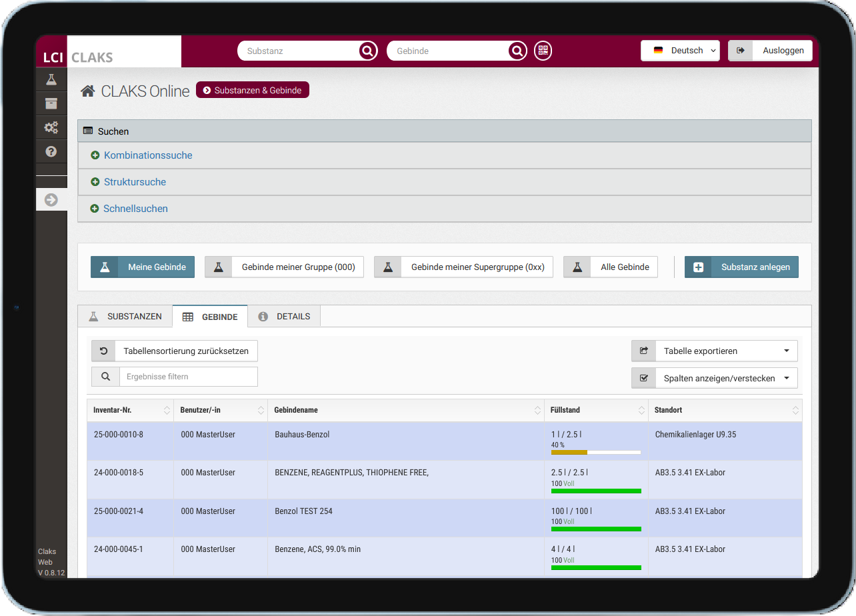Expand the Kombinationssuche section
The height and width of the screenshot is (616, 856).
click(148, 155)
